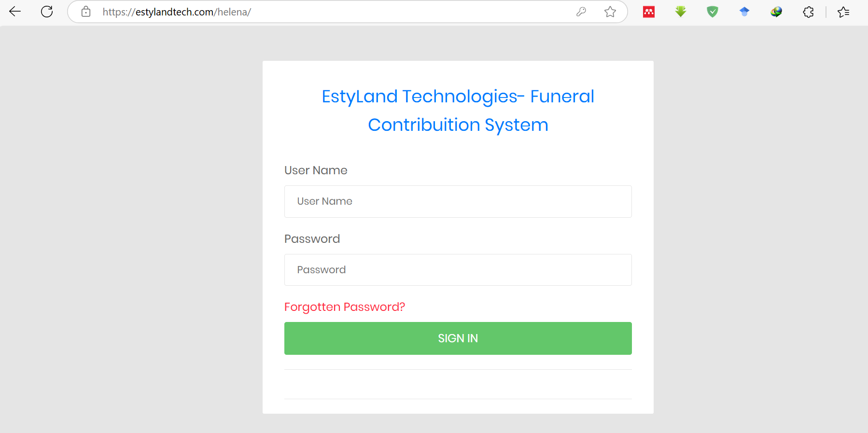
Task: Click the EstyLand Technologies Funeral Contribuition System heading
Action: click(x=458, y=111)
